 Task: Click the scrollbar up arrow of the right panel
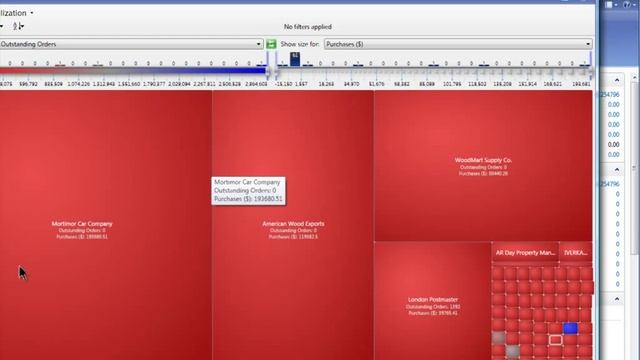point(635,78)
